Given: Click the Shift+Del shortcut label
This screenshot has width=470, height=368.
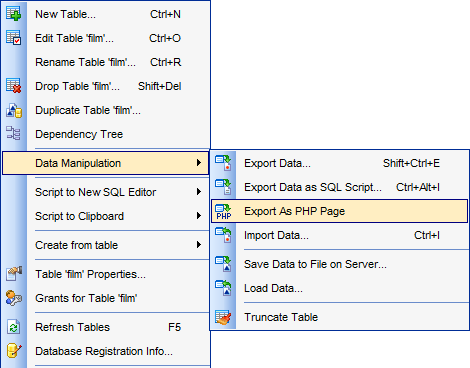Looking at the screenshot, I should [160, 86].
